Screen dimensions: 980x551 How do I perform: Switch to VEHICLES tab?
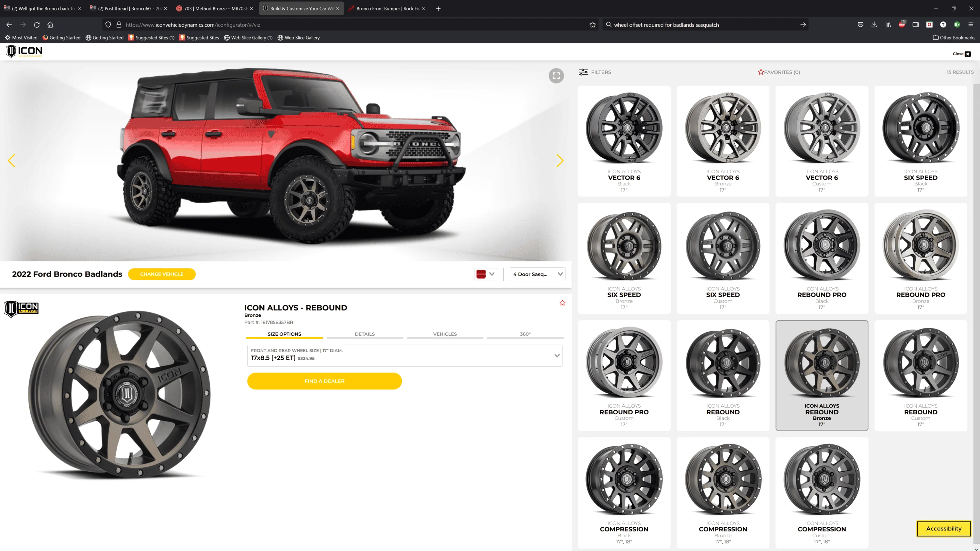pyautogui.click(x=445, y=334)
